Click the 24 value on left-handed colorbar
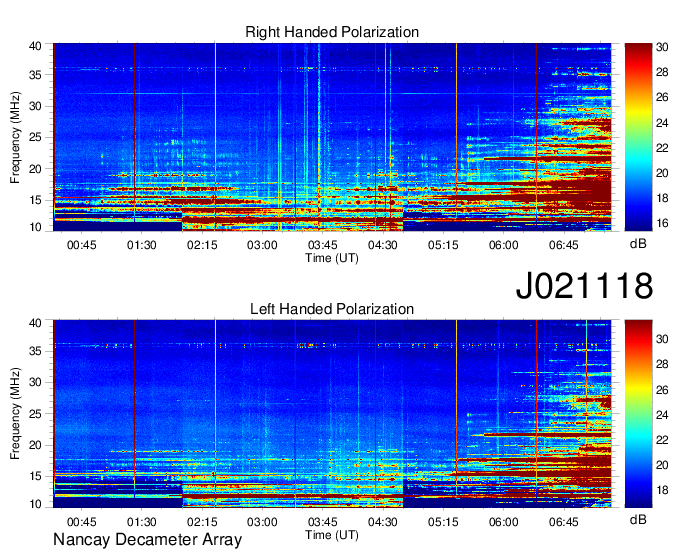 click(662, 415)
